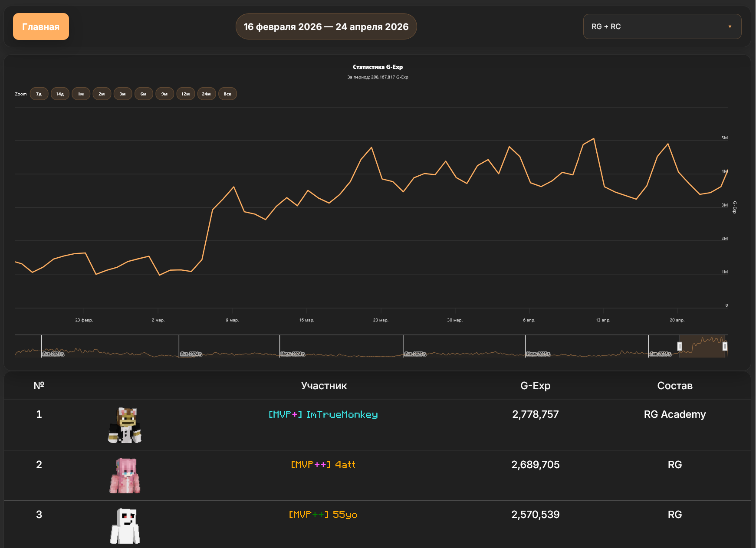
Task: Open the date range picker
Action: click(326, 26)
